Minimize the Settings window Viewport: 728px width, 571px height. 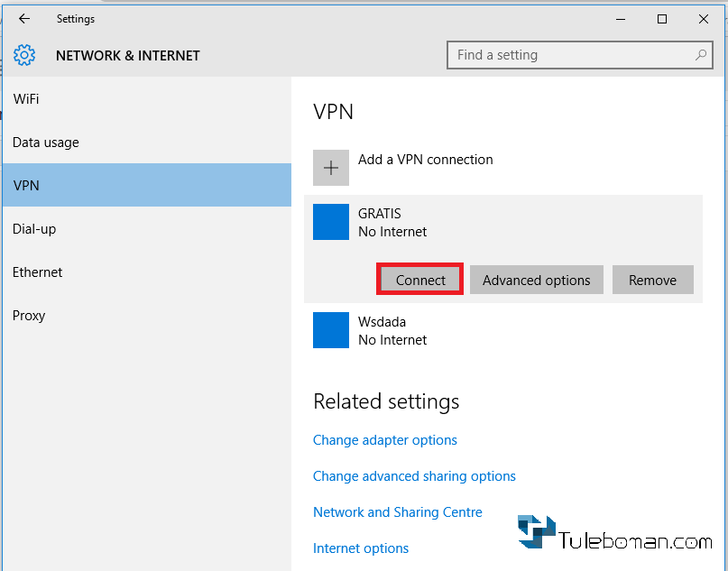[x=621, y=19]
